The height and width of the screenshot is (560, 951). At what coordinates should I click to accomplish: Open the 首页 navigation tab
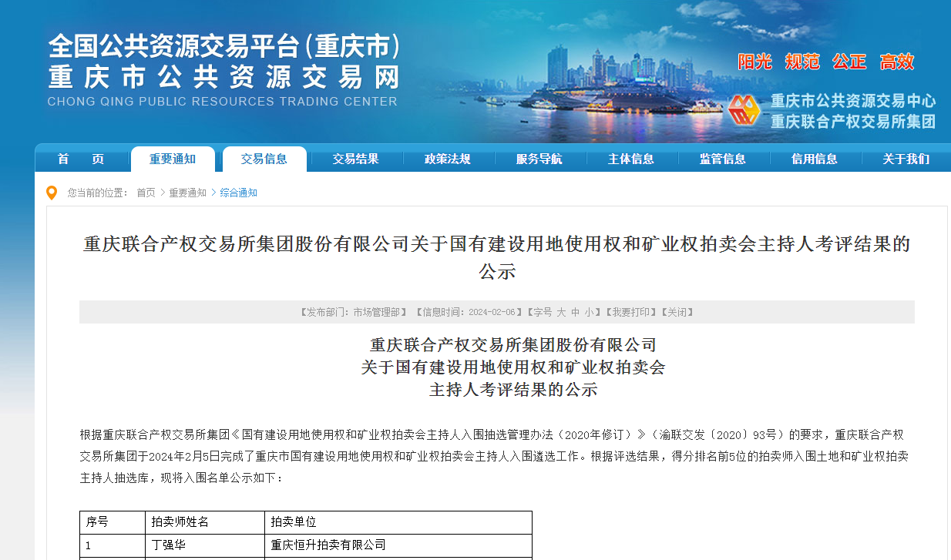(x=81, y=159)
